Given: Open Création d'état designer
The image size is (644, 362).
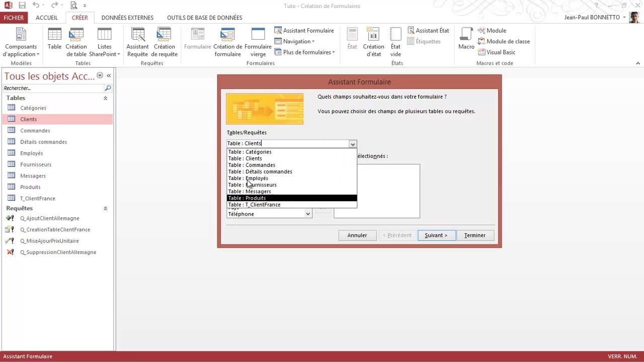Looking at the screenshot, I should point(373,42).
